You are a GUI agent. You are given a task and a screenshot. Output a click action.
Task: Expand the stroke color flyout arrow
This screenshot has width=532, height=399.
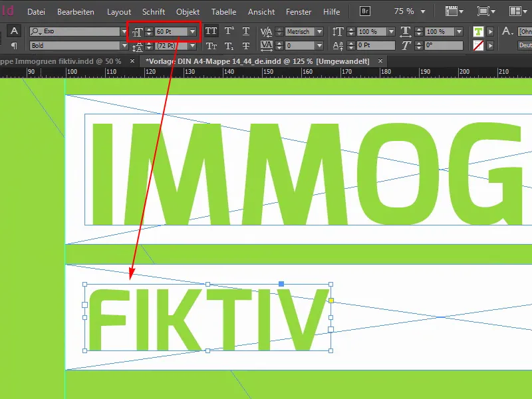[x=490, y=45]
